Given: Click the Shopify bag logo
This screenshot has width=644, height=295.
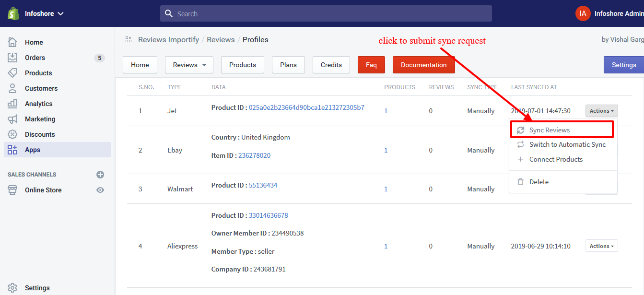Looking at the screenshot, I should click(13, 13).
